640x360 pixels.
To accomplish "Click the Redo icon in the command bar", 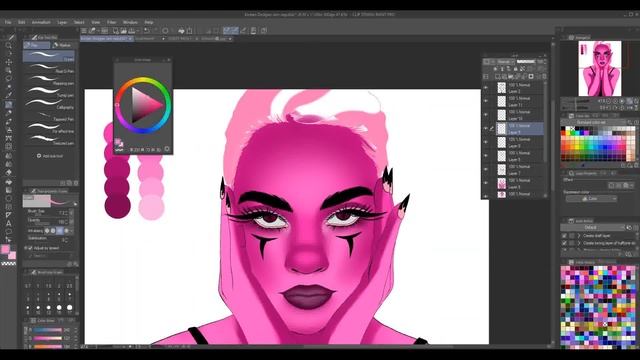I will (x=156, y=31).
